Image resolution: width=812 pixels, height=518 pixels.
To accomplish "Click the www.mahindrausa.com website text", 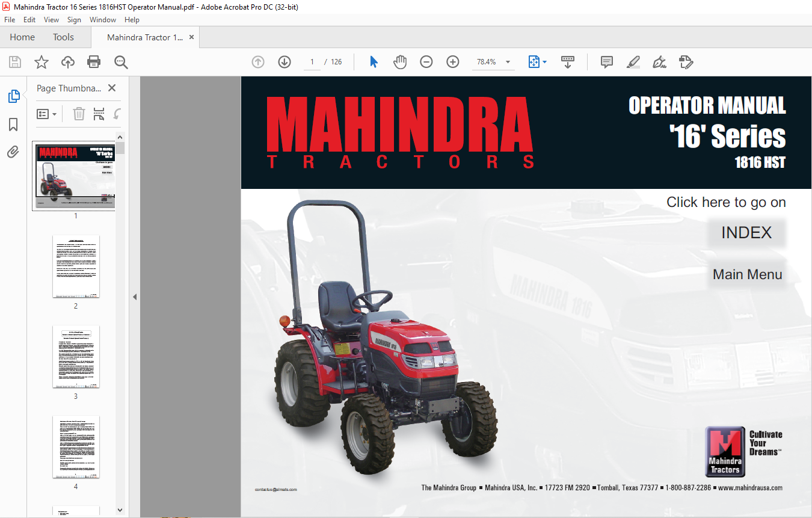I will pyautogui.click(x=750, y=488).
